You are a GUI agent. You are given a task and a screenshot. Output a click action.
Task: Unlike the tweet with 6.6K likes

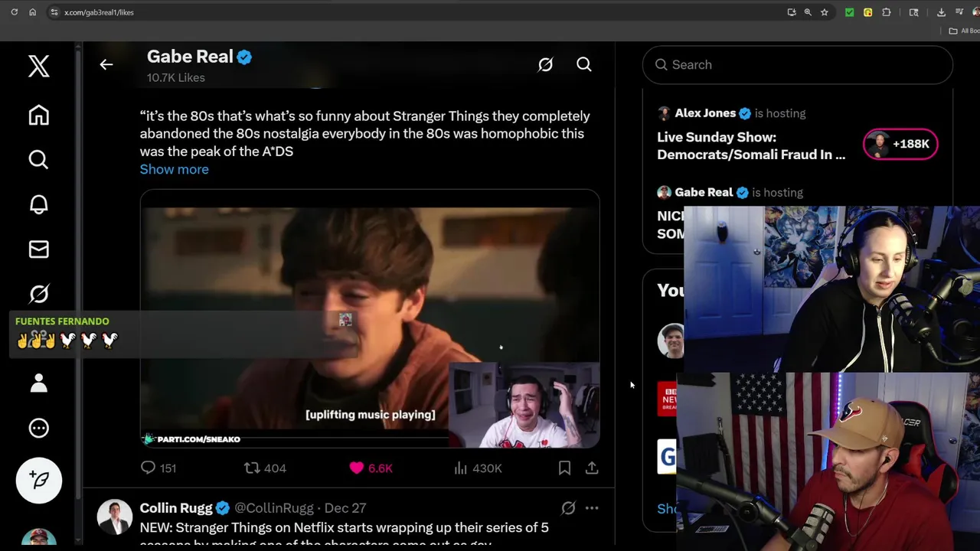pyautogui.click(x=371, y=468)
